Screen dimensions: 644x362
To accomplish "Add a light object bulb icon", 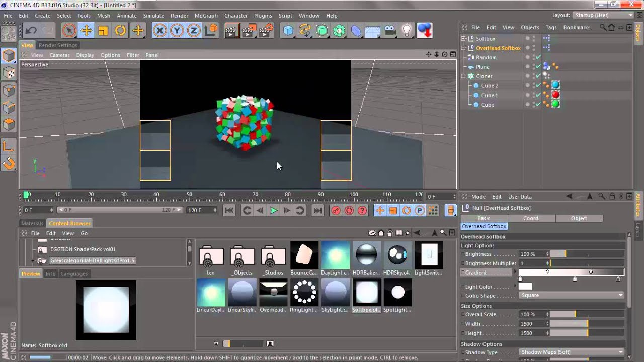I will [x=407, y=31].
